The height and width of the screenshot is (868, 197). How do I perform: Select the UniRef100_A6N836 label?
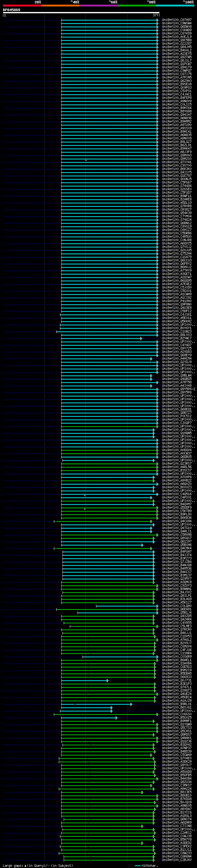pos(176,118)
